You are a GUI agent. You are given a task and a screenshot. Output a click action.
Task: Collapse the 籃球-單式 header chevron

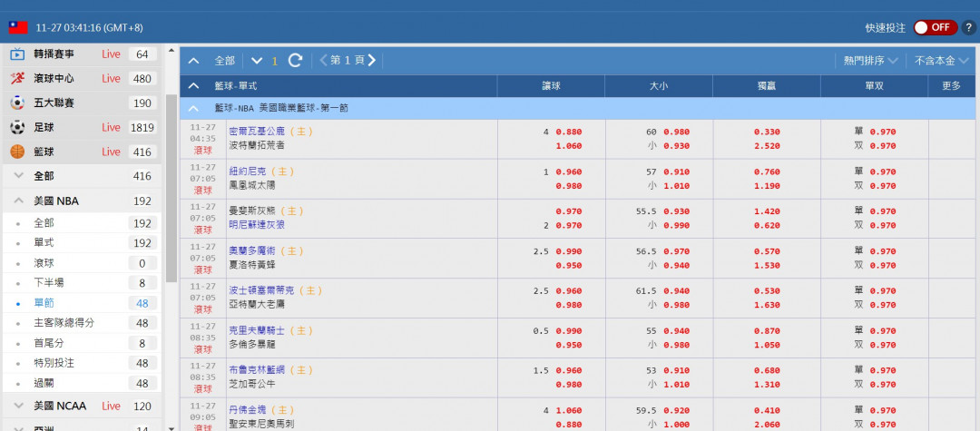[x=194, y=85]
